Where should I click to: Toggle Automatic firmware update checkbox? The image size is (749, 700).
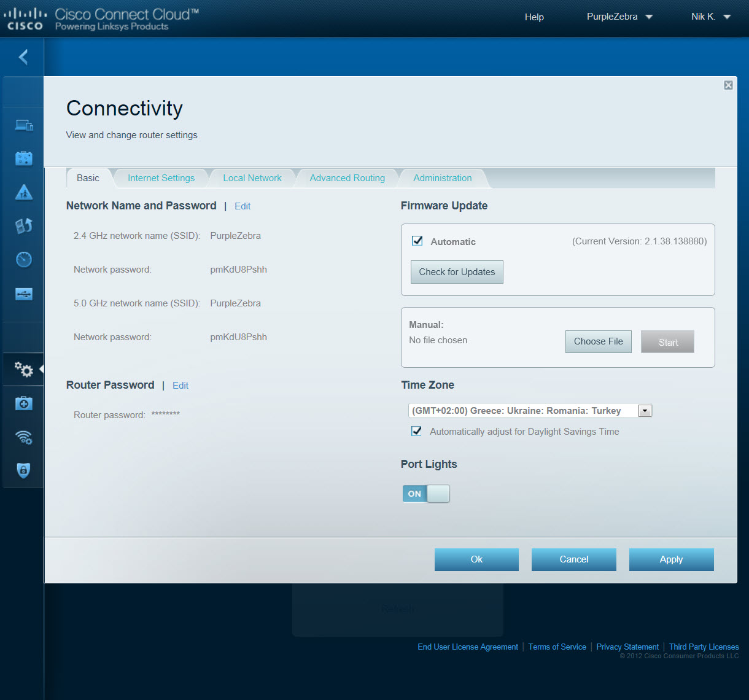[x=417, y=241]
